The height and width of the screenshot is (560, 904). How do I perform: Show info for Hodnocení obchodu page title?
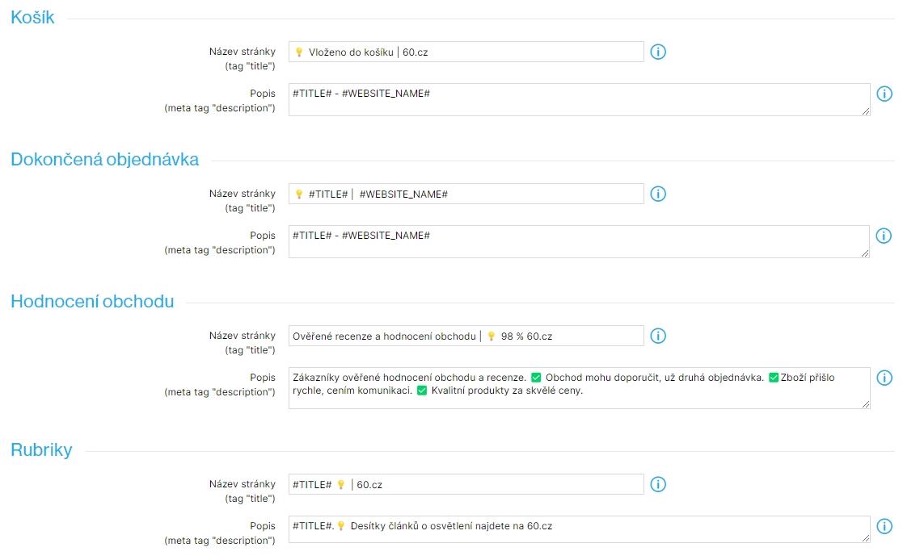[658, 336]
